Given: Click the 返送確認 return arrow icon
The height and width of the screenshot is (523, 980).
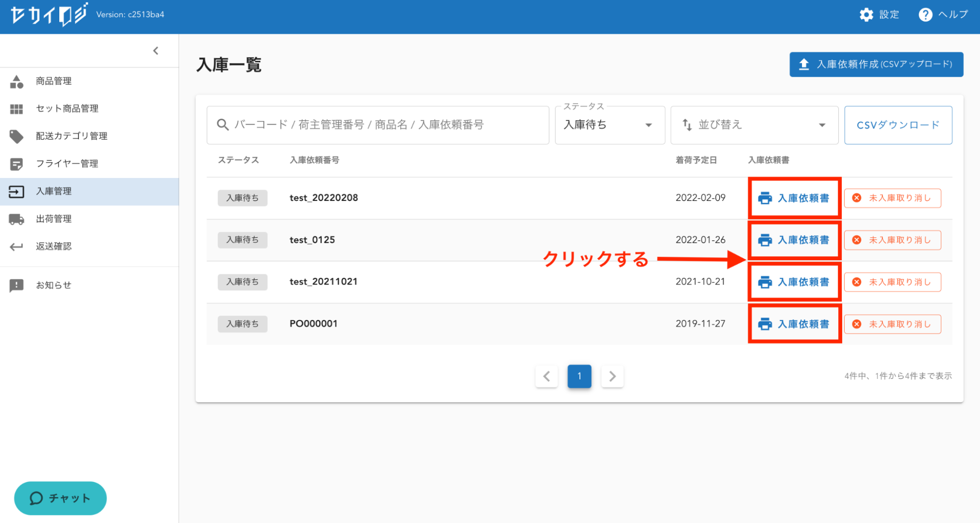Looking at the screenshot, I should pyautogui.click(x=17, y=247).
